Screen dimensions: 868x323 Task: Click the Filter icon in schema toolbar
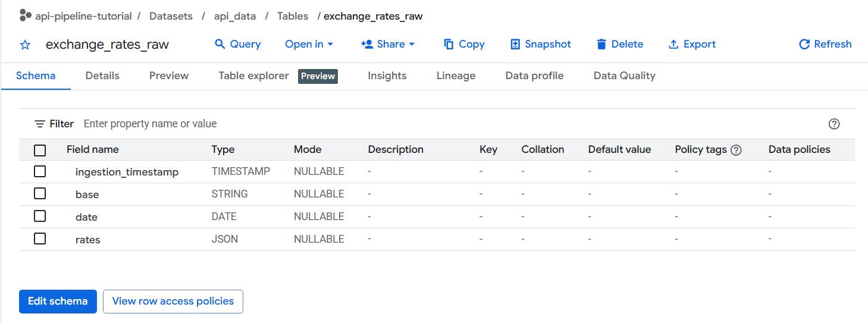coord(40,124)
